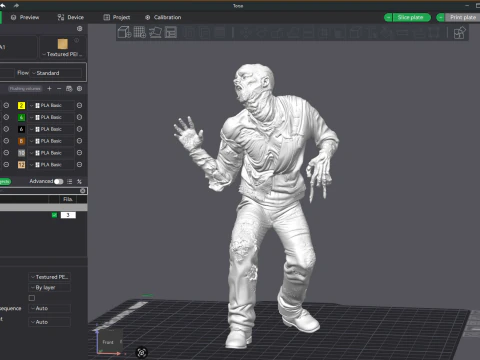
Task: Open printer settings gear above bed type
Action: 79,29
